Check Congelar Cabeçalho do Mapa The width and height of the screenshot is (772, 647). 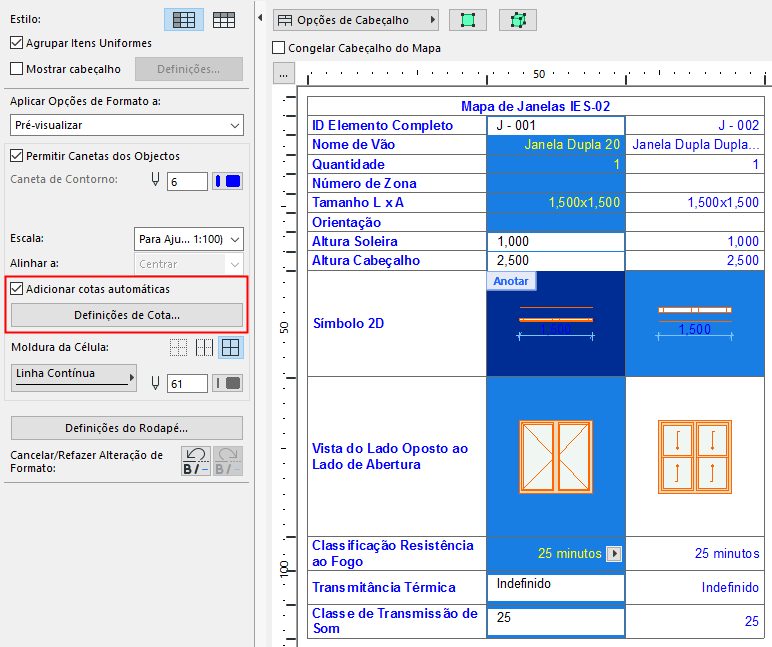tap(279, 48)
